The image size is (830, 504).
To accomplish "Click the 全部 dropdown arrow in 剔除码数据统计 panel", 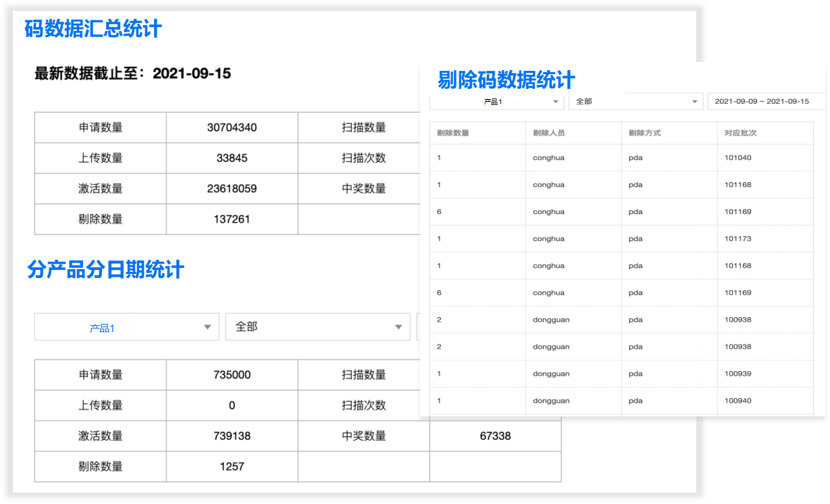I will [x=694, y=102].
